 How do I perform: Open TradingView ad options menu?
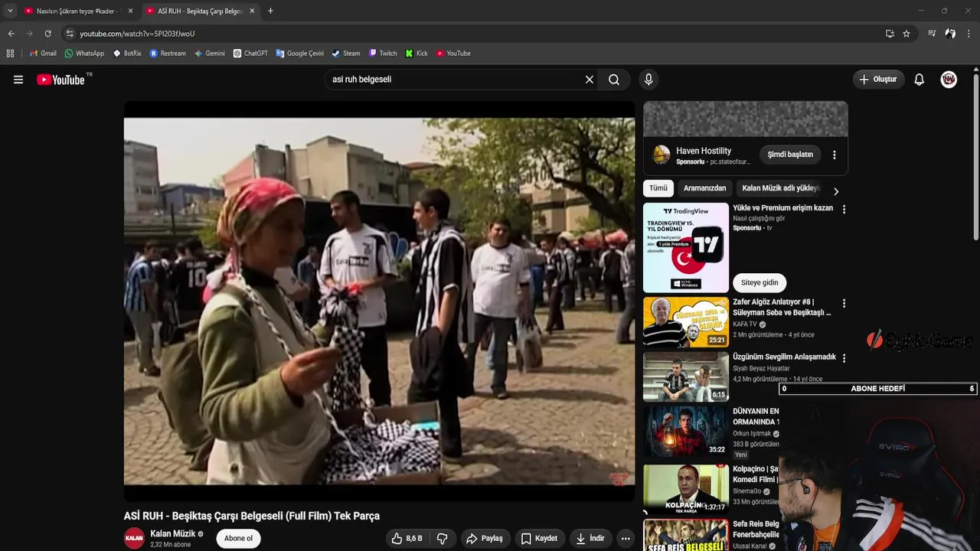[844, 209]
